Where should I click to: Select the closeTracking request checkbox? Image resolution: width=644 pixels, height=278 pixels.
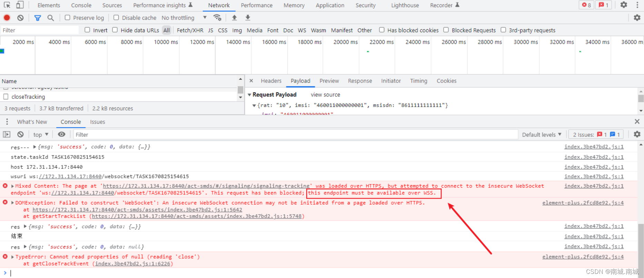(x=6, y=97)
